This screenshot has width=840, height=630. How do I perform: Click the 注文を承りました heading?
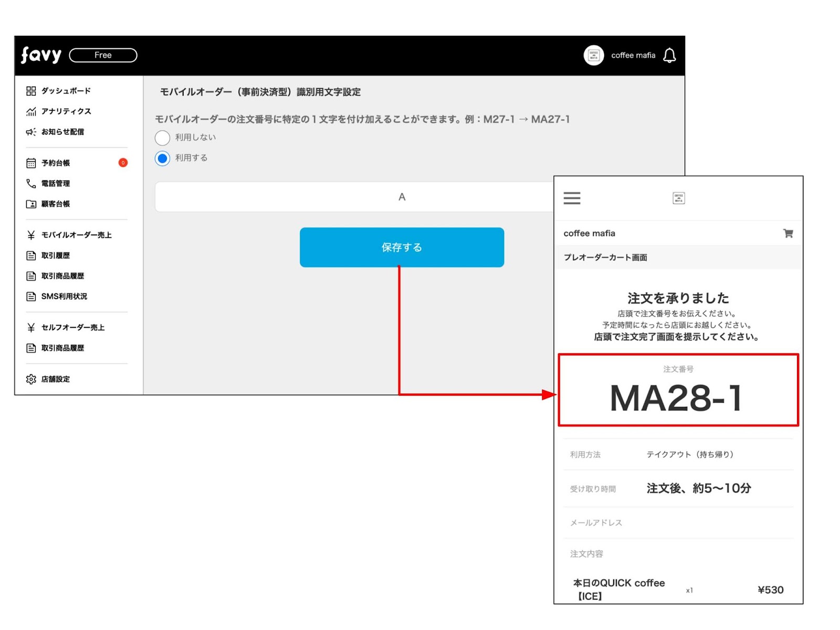click(678, 298)
